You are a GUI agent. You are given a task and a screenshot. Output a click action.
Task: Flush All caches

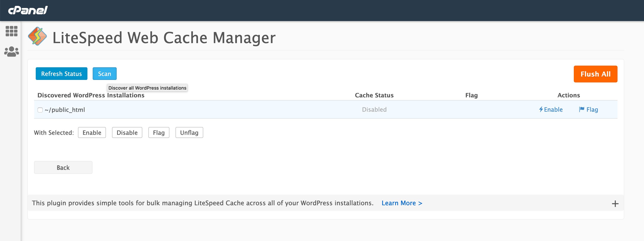click(595, 74)
